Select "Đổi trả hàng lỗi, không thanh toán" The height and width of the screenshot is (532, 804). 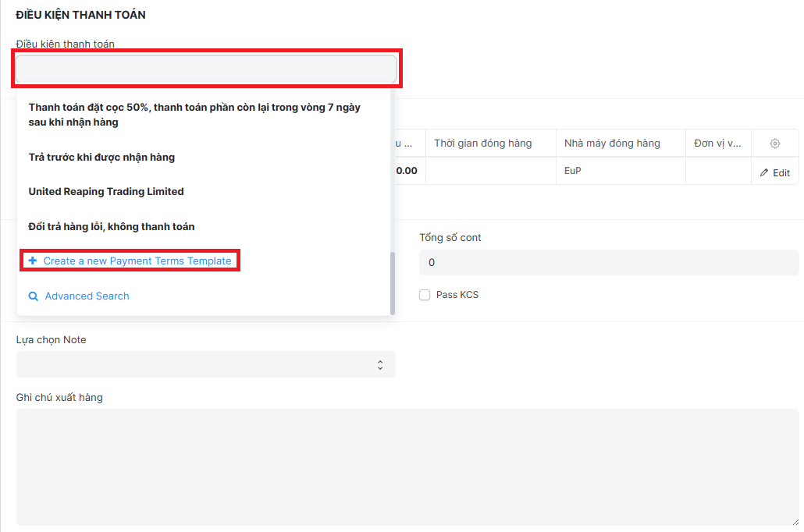click(x=112, y=227)
